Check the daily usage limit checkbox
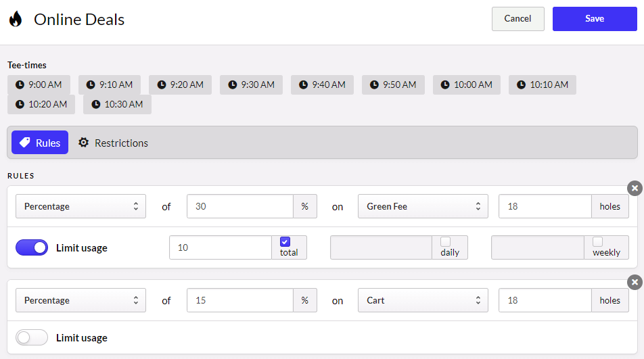This screenshot has height=359, width=644. [x=445, y=241]
